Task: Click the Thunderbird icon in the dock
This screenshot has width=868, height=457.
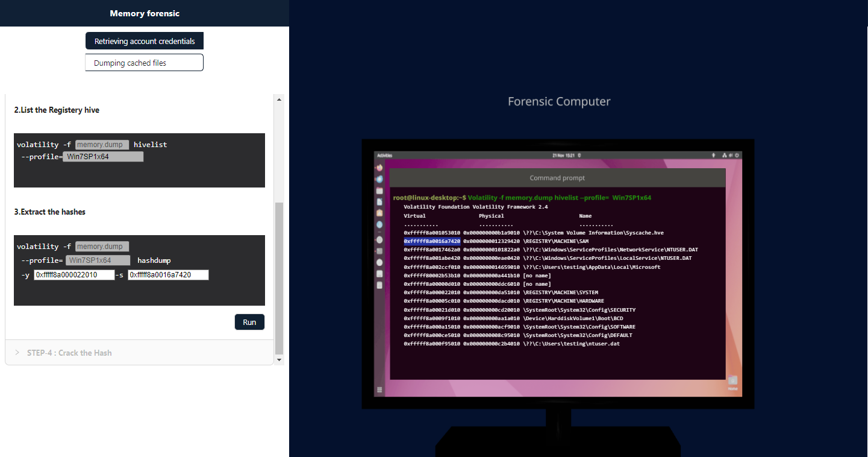Action: point(379,179)
